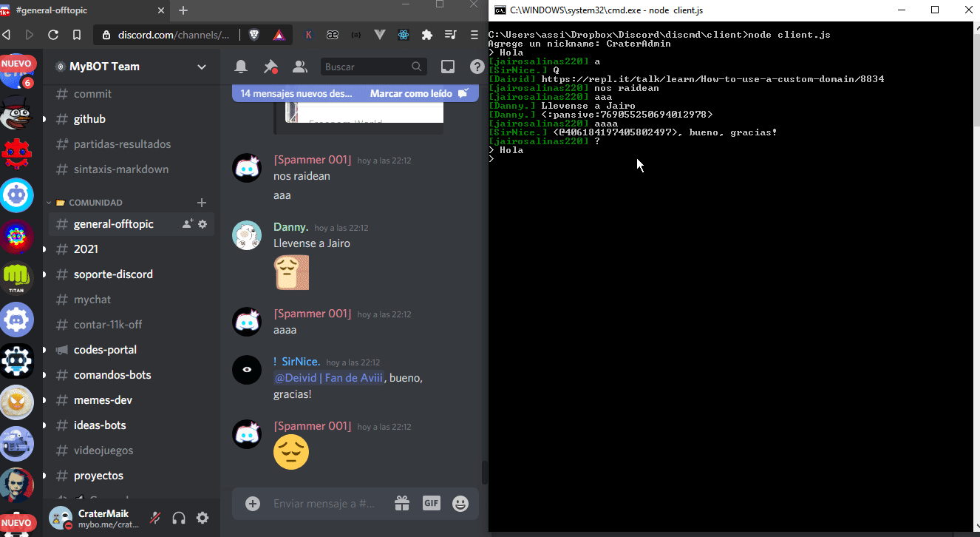This screenshot has width=980, height=537.
Task: Open the GIF picker
Action: pyautogui.click(x=432, y=504)
